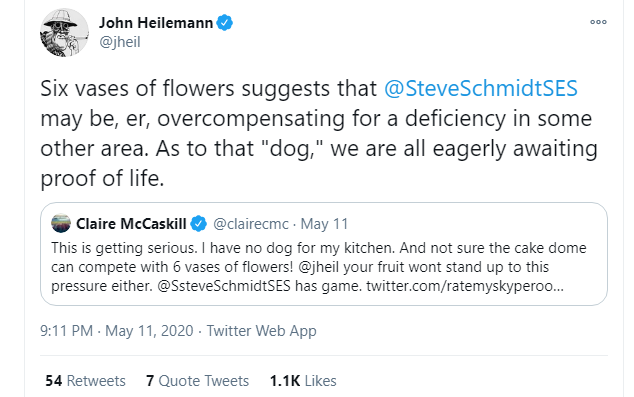View the 7 Quote Tweets list
Viewport: 634px width, 397px height.
click(x=197, y=381)
